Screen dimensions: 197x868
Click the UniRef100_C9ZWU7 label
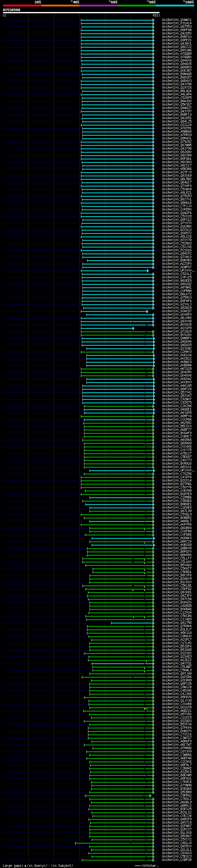pyautogui.click(x=176, y=399)
